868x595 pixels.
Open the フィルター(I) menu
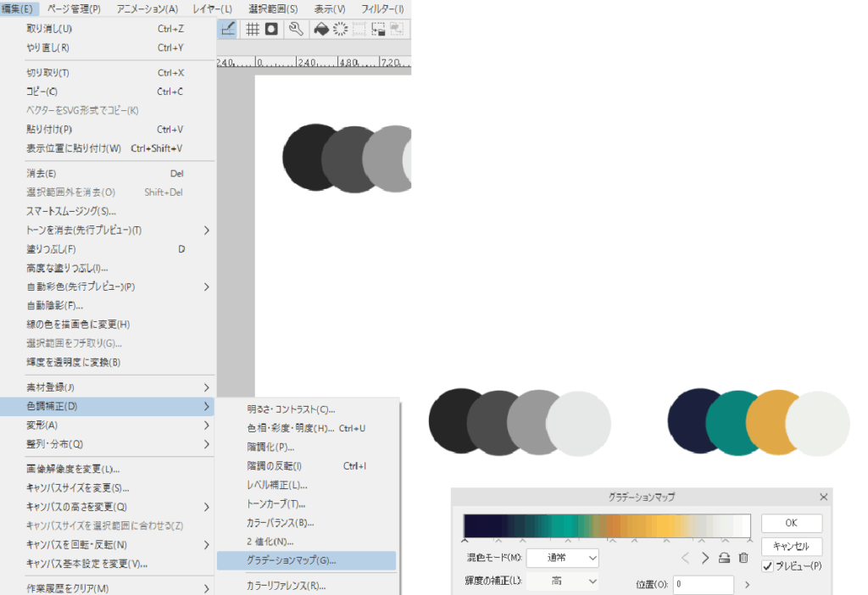coord(382,8)
